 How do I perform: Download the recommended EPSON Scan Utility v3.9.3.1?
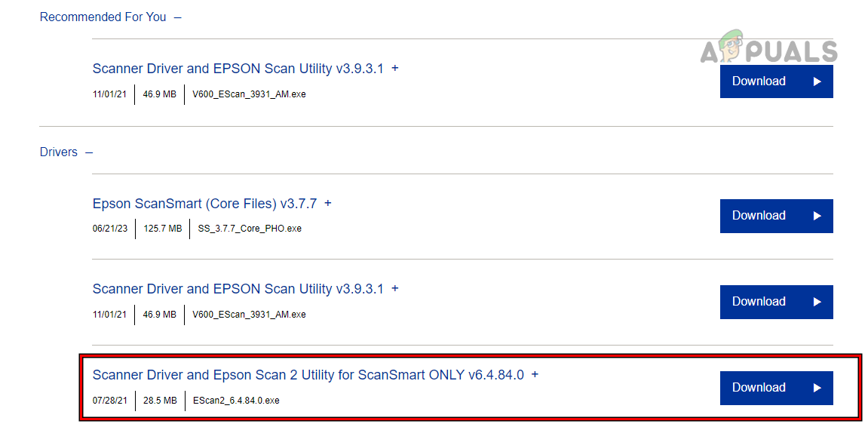[776, 81]
